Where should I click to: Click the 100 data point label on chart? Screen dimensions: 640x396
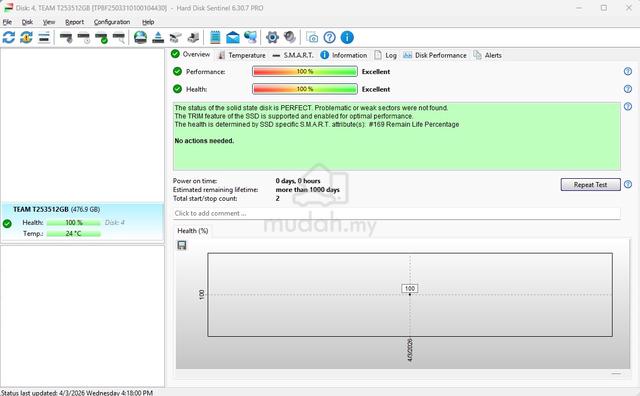click(x=410, y=289)
